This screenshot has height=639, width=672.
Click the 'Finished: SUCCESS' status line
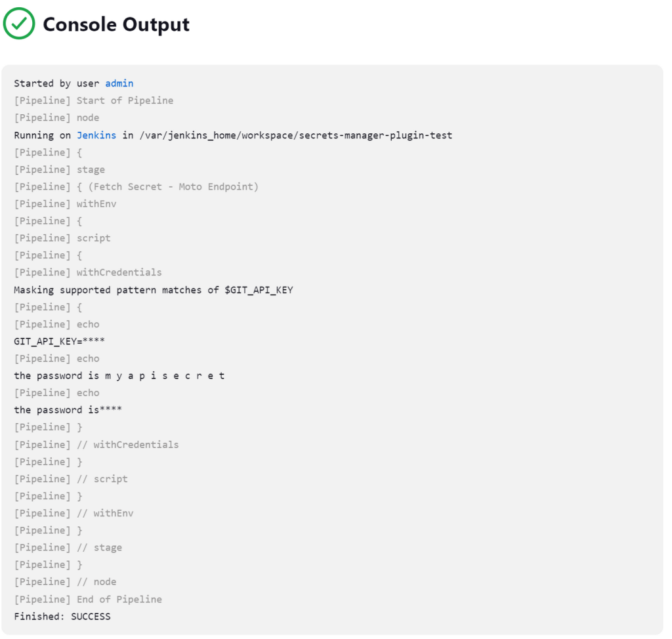tap(62, 617)
